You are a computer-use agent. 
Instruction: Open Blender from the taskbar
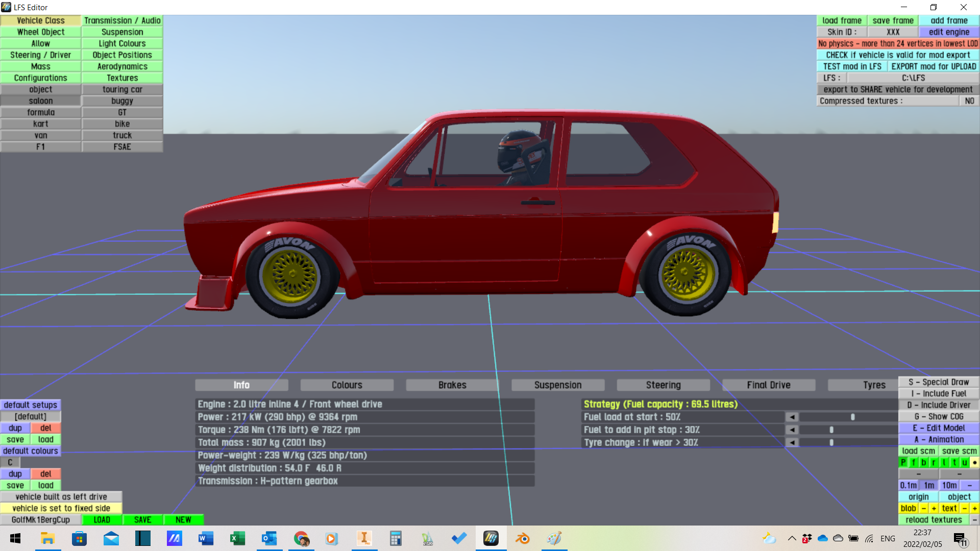(522, 538)
